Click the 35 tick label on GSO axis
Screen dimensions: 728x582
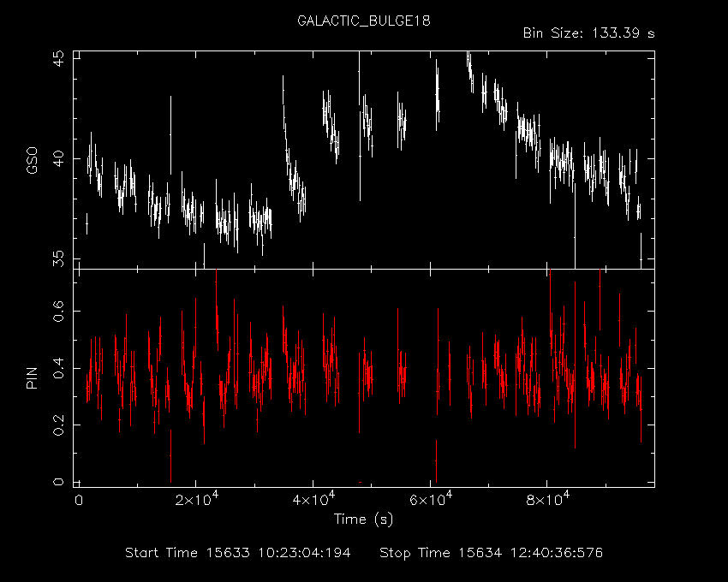[x=59, y=258]
